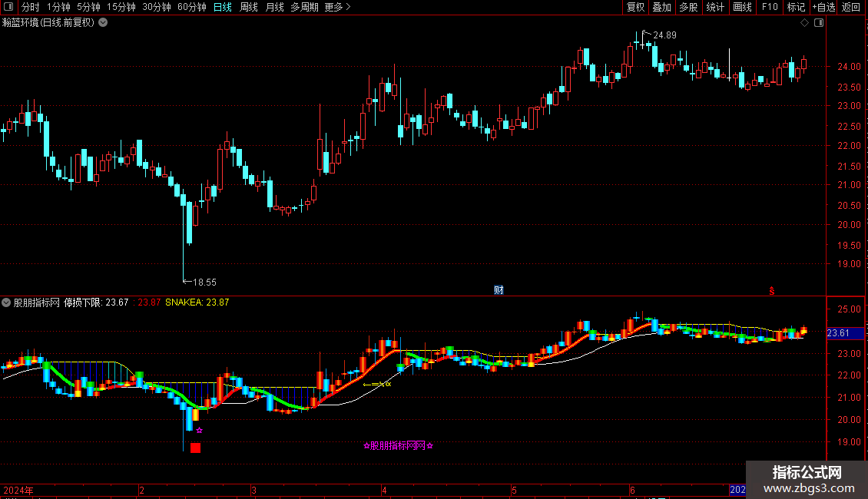Screen dimensions: 868x499
Task: Click the 24.00 price axis label
Action: (849, 67)
